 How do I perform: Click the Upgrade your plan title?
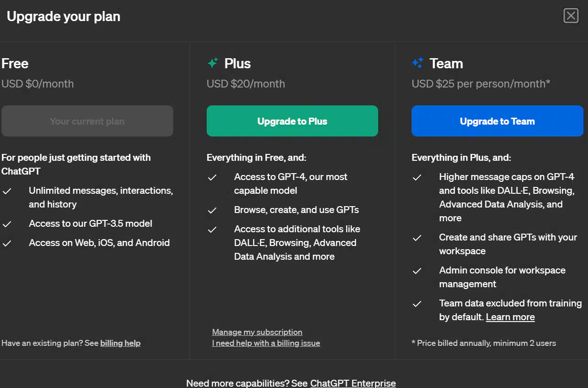click(x=64, y=16)
